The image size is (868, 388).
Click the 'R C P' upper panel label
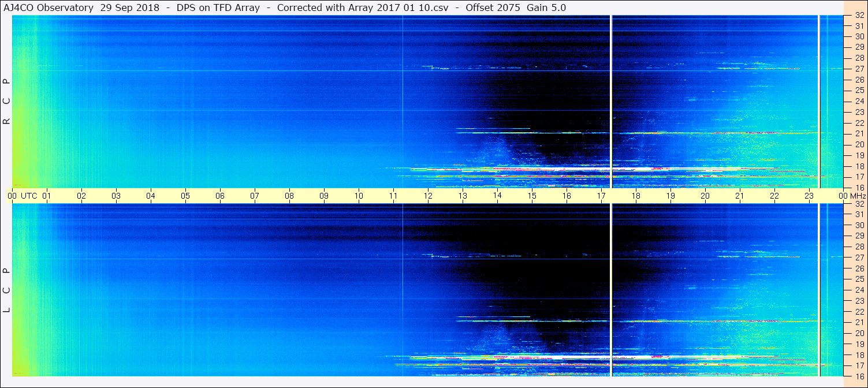click(x=7, y=101)
